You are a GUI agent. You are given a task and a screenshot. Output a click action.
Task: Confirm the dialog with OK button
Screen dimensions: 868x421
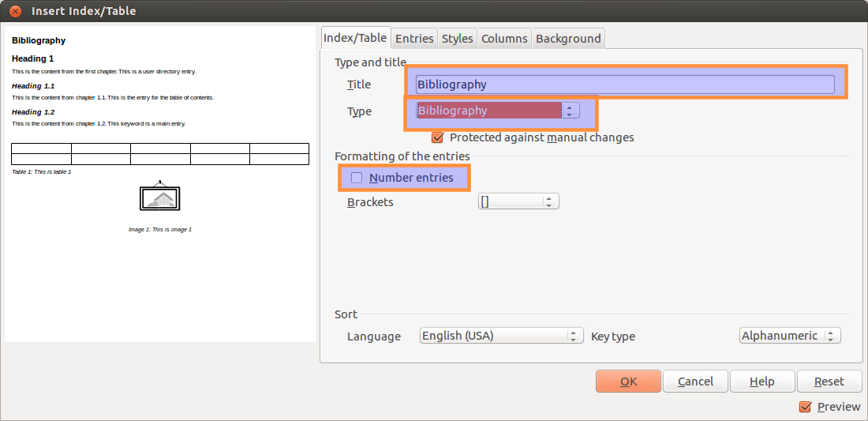point(628,382)
